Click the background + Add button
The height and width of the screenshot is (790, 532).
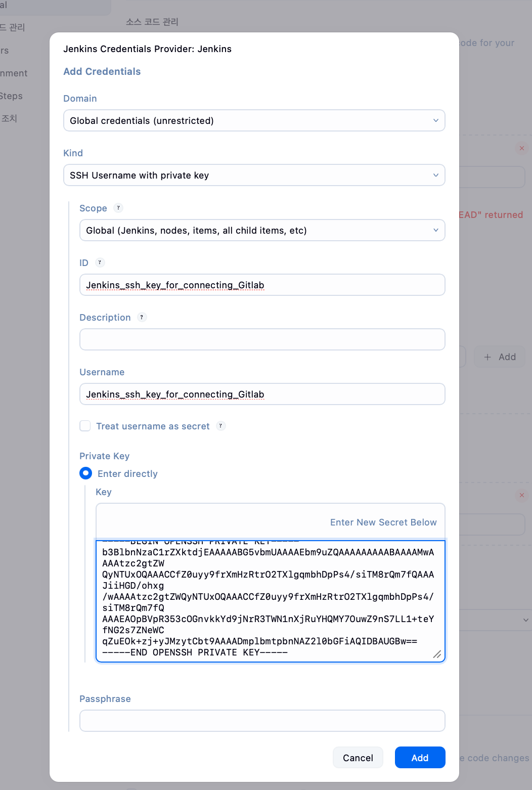click(x=499, y=357)
